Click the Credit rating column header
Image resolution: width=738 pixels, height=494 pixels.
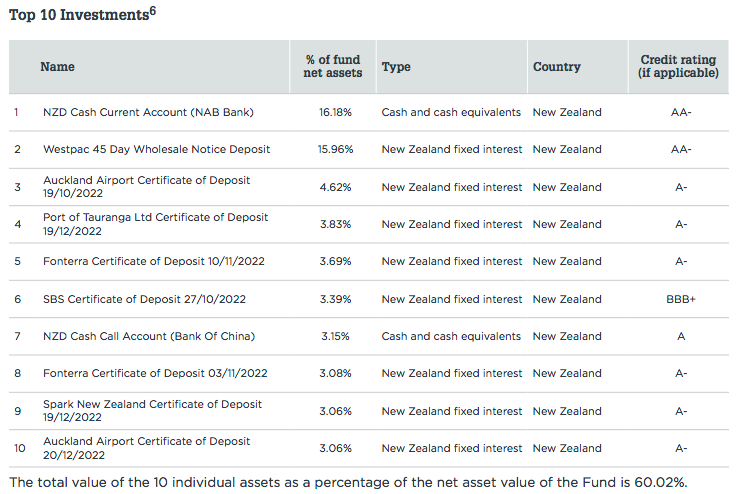point(679,67)
